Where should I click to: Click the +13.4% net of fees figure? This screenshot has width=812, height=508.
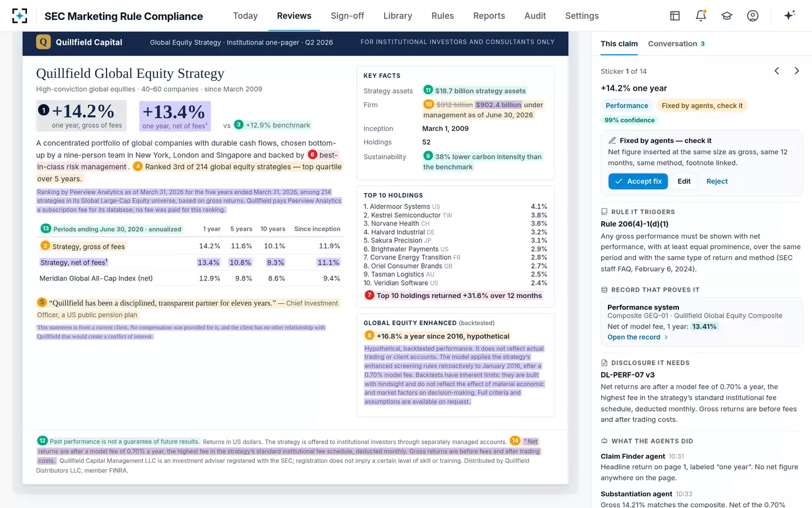(175, 116)
